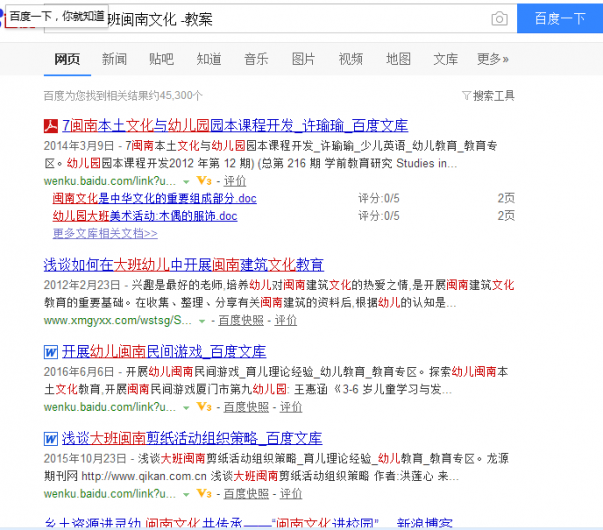Screen dimensions: 603x530
Task: Click 评分:0/5 in 木偶的服饰 row
Action: [x=379, y=216]
